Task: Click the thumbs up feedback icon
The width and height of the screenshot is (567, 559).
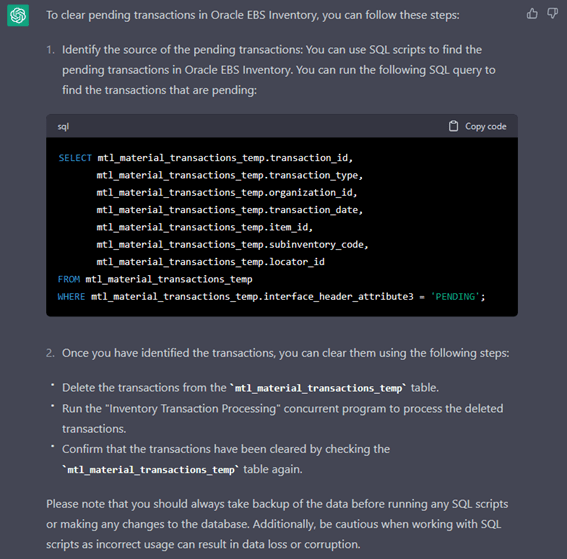Action: coord(532,14)
